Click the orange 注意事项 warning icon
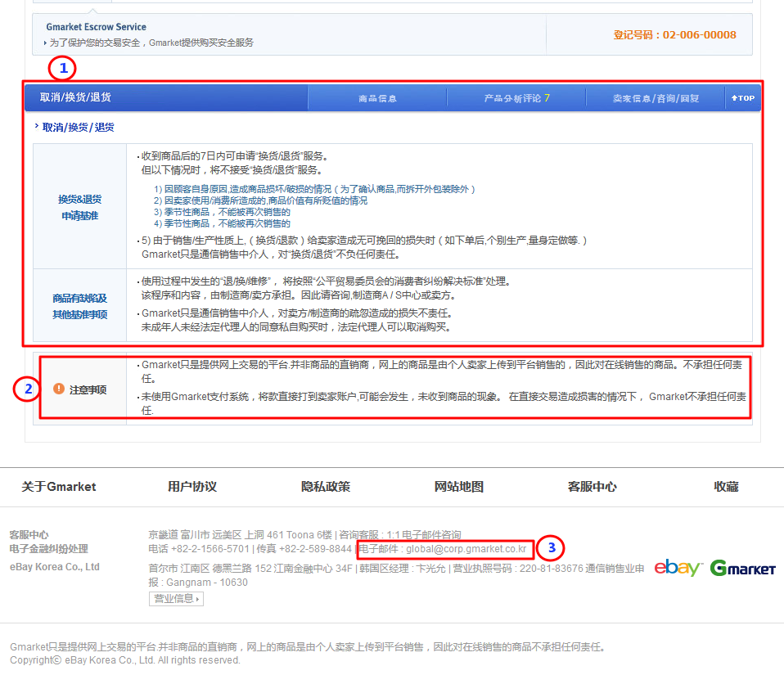The image size is (784, 675). coord(58,389)
